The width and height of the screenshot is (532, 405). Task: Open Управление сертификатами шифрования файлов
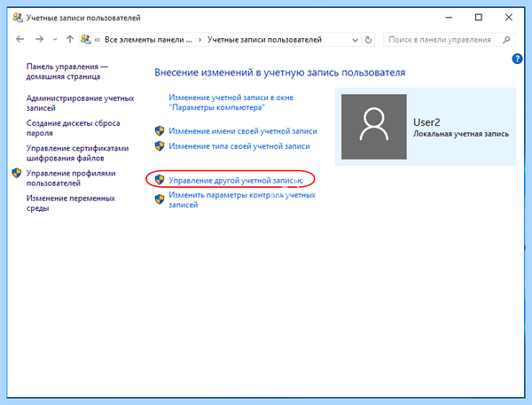click(x=77, y=153)
